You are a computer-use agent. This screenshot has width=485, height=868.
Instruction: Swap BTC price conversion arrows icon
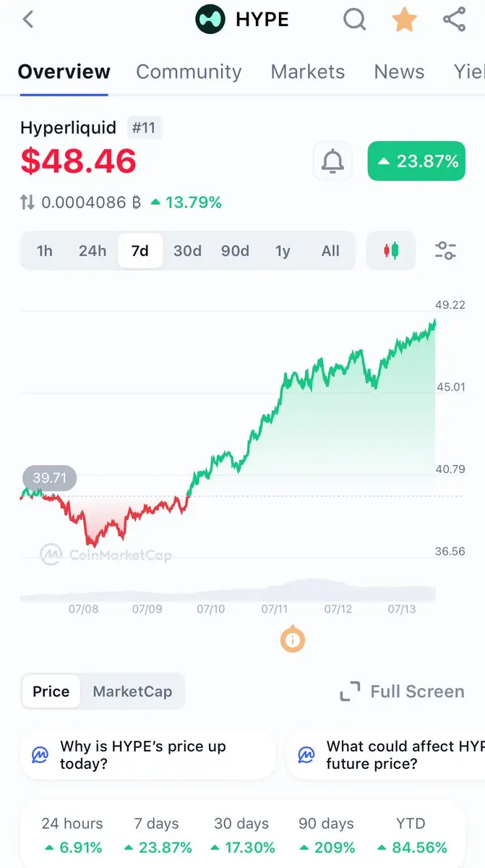27,203
